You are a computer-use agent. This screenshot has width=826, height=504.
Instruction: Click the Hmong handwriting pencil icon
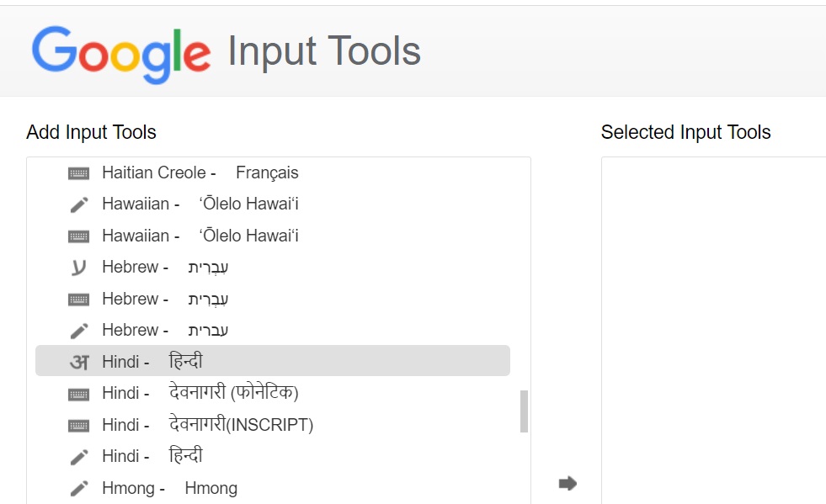tap(78, 489)
